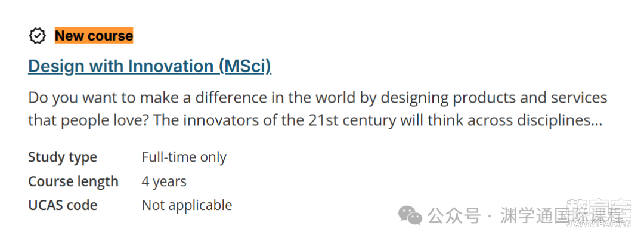644x241 pixels.
Task: Click the Study type label
Action: click(63, 157)
